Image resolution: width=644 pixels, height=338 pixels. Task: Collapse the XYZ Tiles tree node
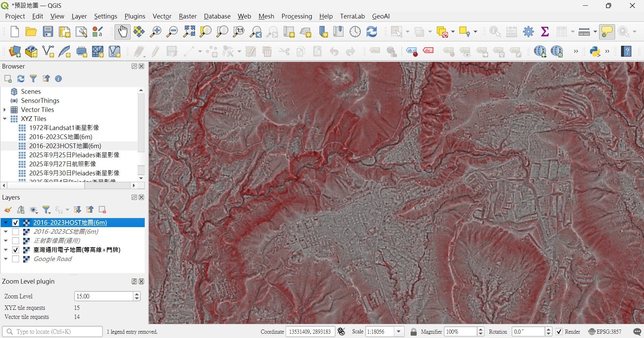click(x=5, y=119)
